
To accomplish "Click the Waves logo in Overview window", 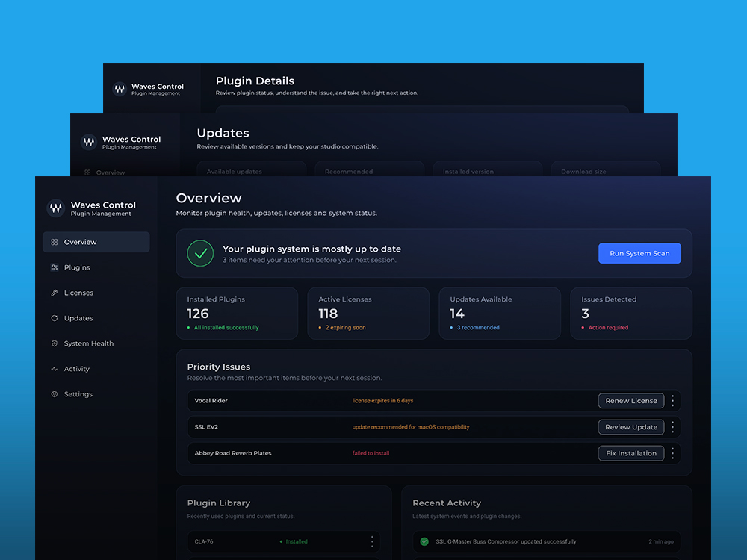I will (x=56, y=208).
